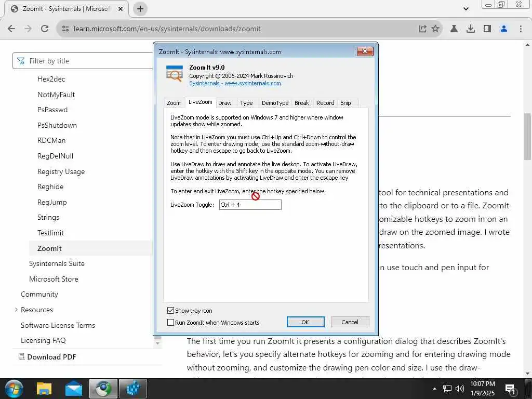
Task: Open NotMyFault in the sidebar
Action: click(x=56, y=95)
